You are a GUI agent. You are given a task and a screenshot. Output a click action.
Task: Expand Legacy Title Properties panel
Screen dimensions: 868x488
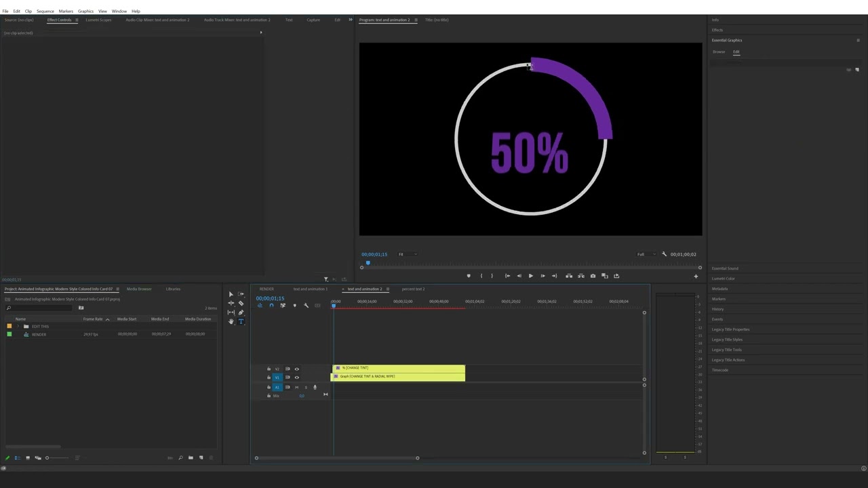click(730, 329)
